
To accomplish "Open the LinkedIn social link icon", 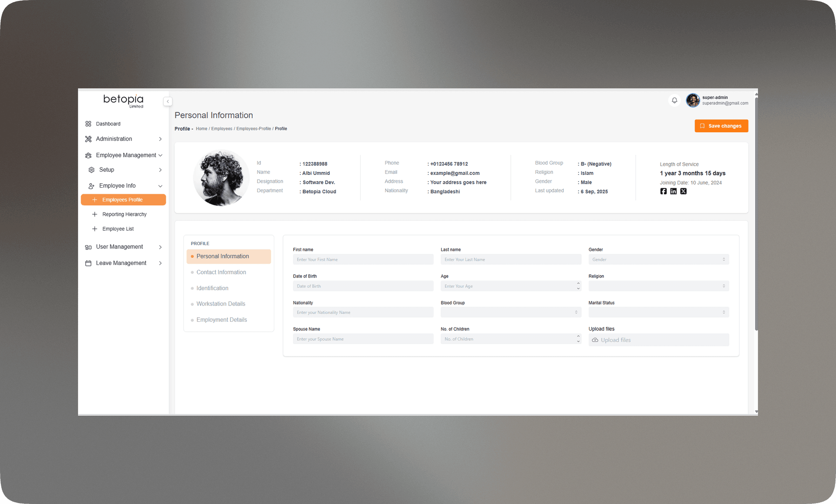I will click(x=673, y=192).
